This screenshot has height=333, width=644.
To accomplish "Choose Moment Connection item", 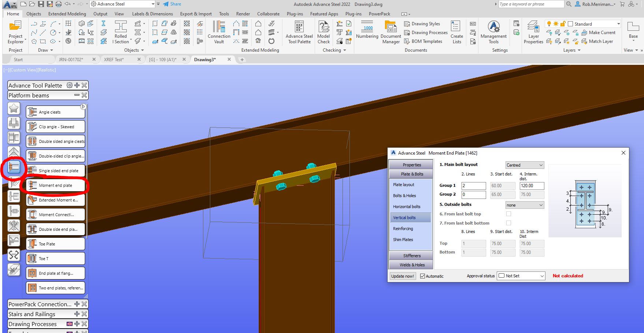I will point(55,215).
